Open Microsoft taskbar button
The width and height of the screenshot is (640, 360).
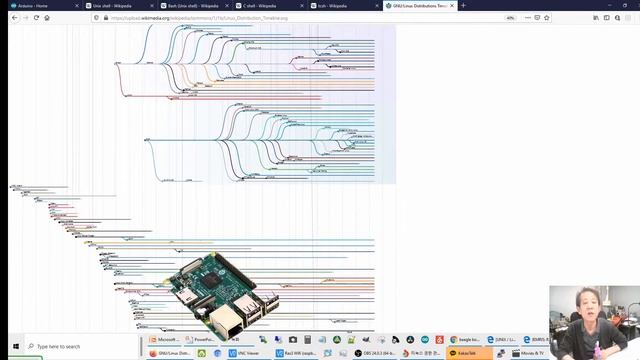[164, 340]
